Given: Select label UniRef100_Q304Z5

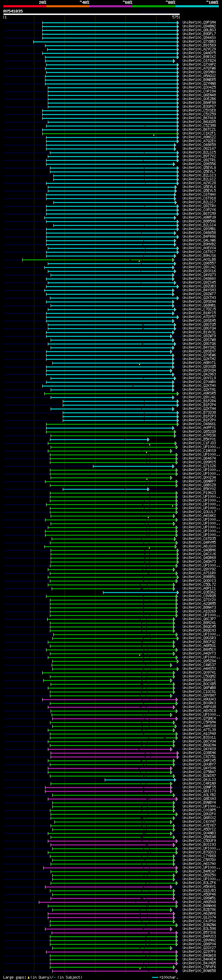Looking at the screenshot, I should coord(199,87).
